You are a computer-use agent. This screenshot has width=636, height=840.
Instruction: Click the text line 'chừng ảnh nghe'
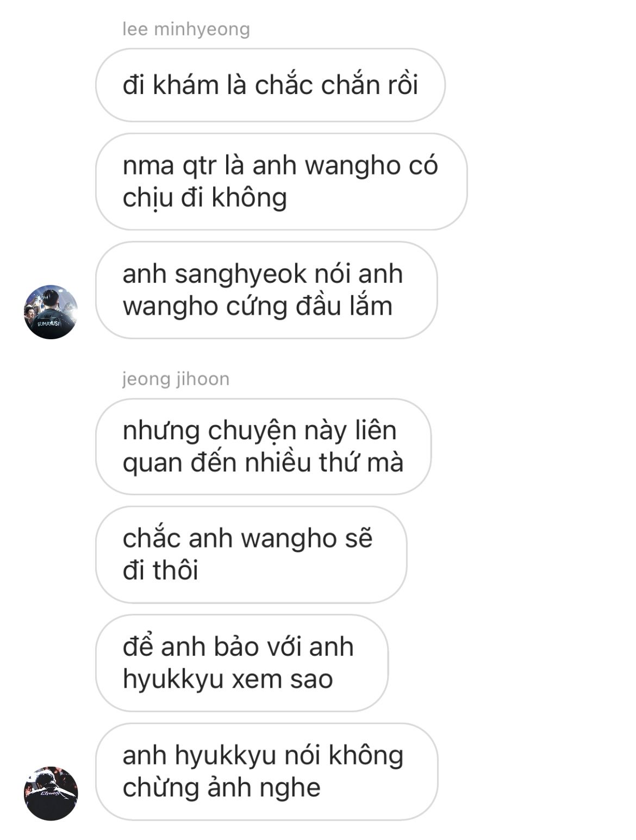pos(221,788)
